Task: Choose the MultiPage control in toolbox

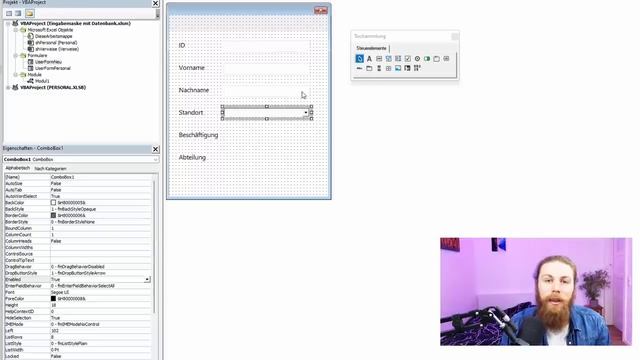Action: click(369, 68)
